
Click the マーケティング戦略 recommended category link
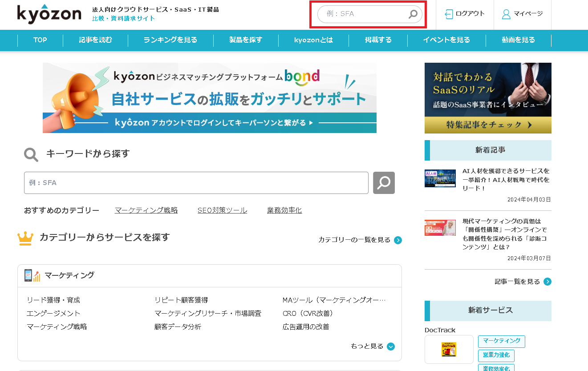point(146,210)
